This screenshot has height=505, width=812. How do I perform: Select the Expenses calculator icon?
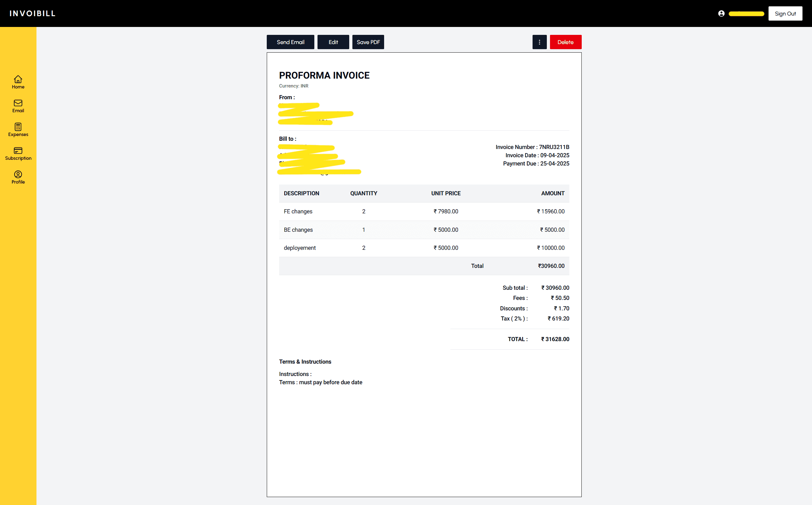pos(18,130)
